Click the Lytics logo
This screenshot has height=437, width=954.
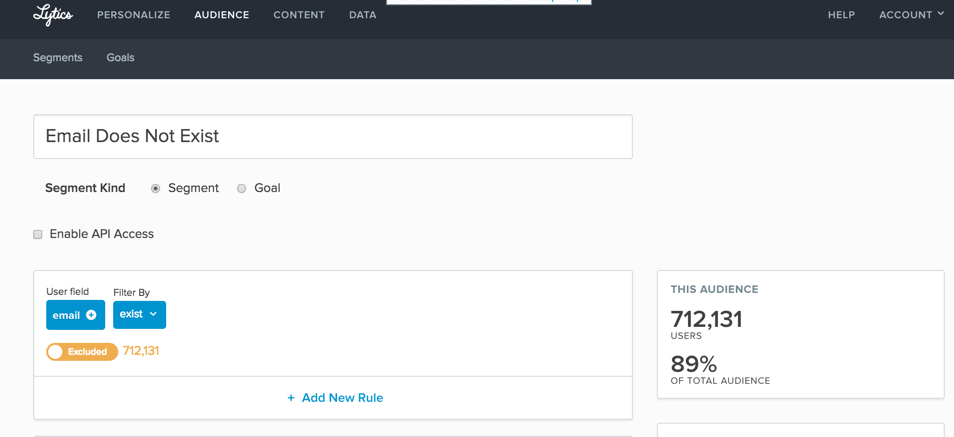tap(53, 14)
